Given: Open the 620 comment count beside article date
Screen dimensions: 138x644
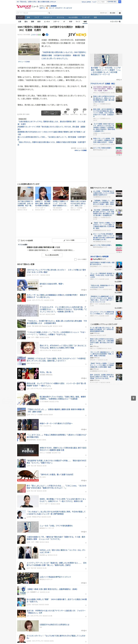Looking at the screenshot, I should pyautogui.click(x=33, y=35).
